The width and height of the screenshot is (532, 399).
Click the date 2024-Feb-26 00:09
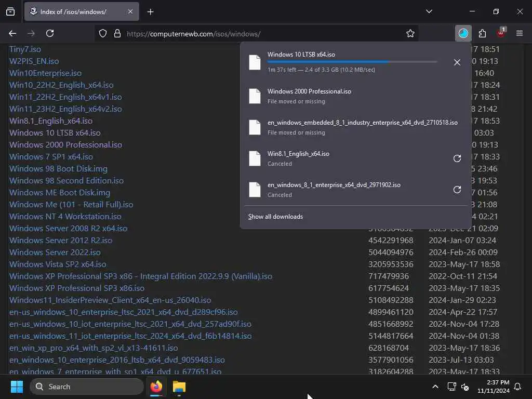pos(463,252)
